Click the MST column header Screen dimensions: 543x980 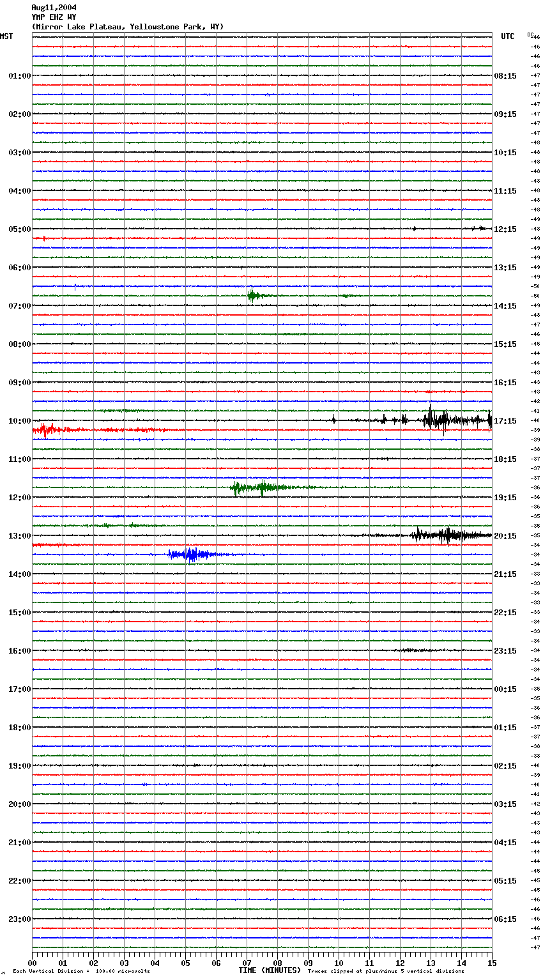(6, 36)
